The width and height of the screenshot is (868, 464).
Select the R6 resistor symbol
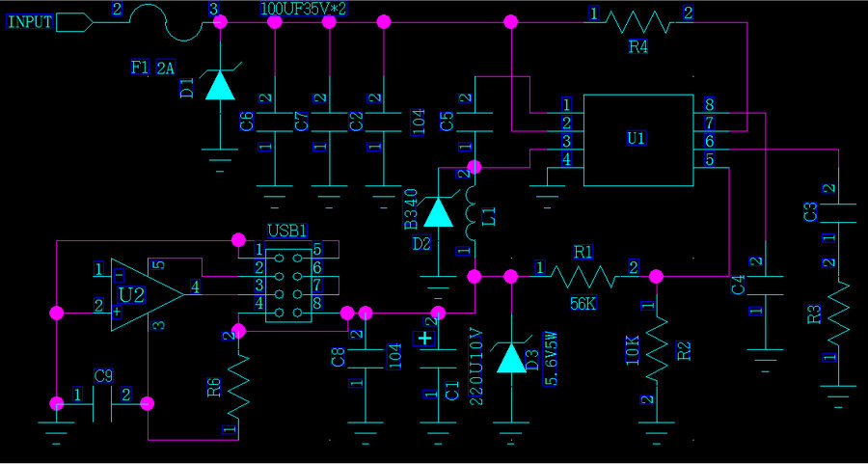pos(239,380)
